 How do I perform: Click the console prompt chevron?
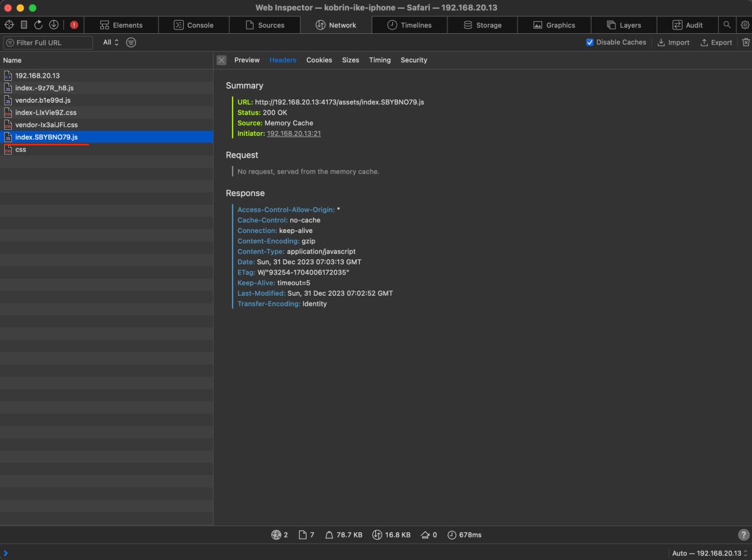coord(6,553)
